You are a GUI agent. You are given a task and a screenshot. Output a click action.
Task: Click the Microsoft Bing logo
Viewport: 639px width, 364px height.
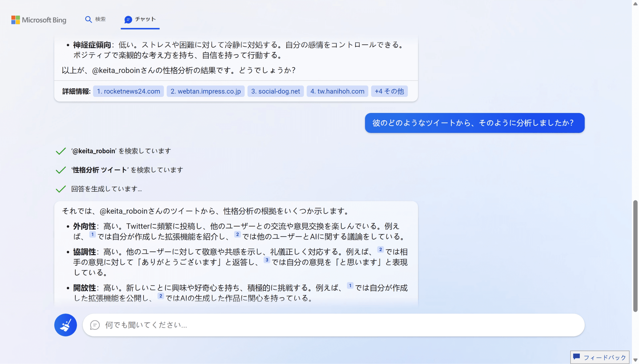point(38,20)
